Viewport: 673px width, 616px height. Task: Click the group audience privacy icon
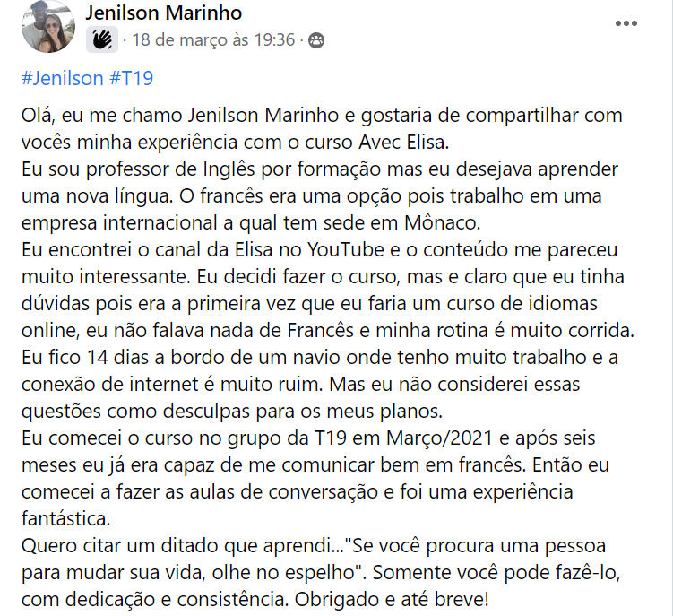316,40
